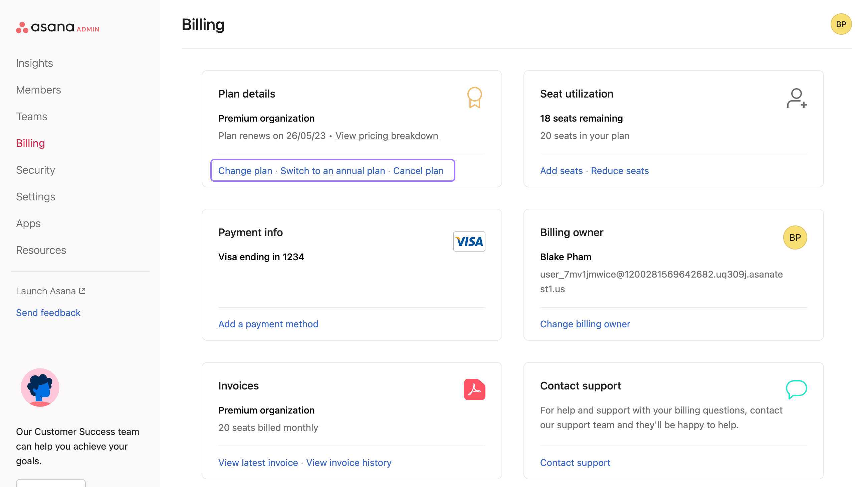Click Change plan
This screenshot has width=868, height=487.
click(x=245, y=171)
